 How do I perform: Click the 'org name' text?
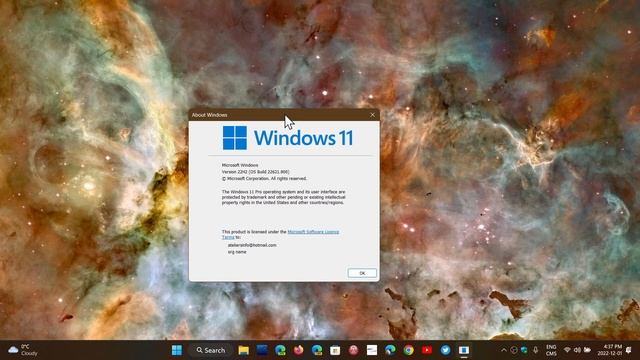click(237, 252)
